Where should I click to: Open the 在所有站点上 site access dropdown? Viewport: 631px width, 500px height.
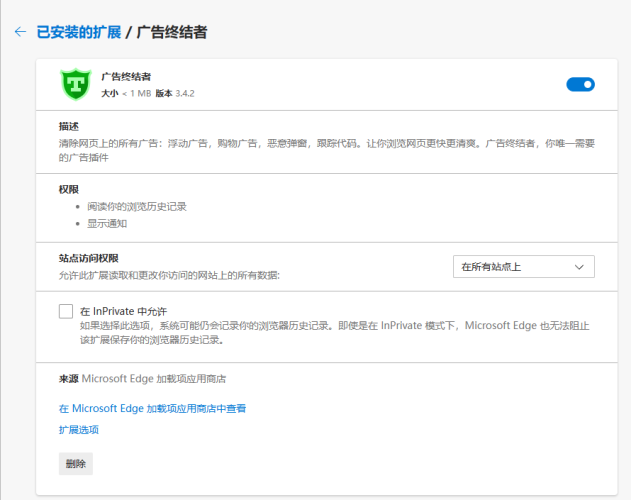(x=524, y=267)
